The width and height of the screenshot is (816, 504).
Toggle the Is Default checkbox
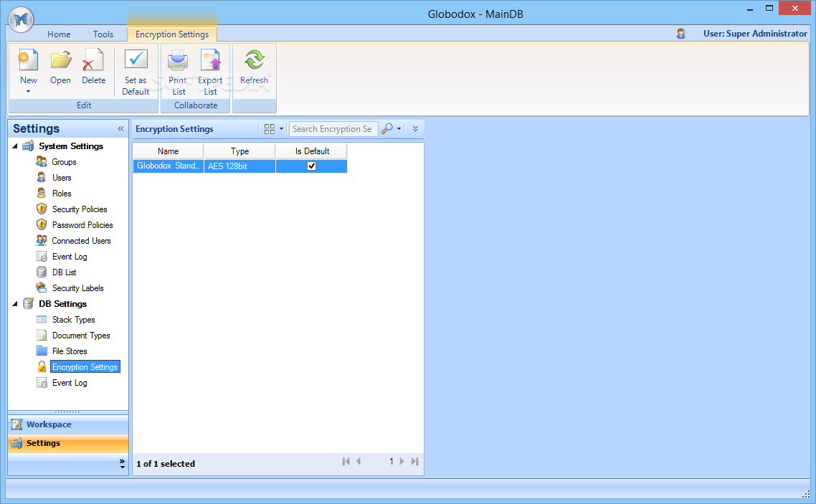[x=312, y=166]
